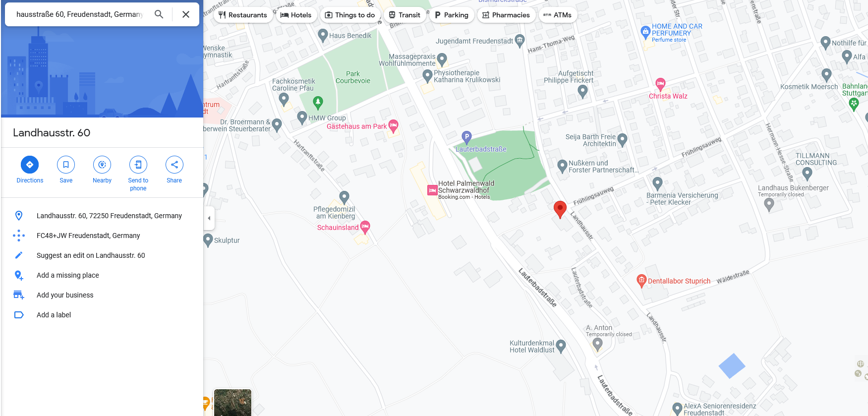Screen dimensions: 868x416
Task: Select the red Landhausstr. 60 map pin
Action: (x=560, y=210)
